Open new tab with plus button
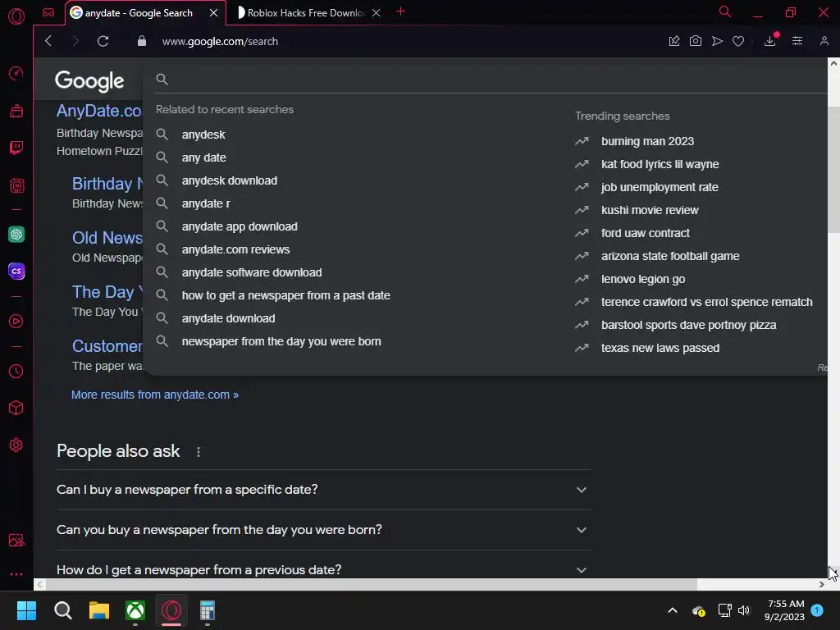This screenshot has height=630, width=840. pos(400,11)
